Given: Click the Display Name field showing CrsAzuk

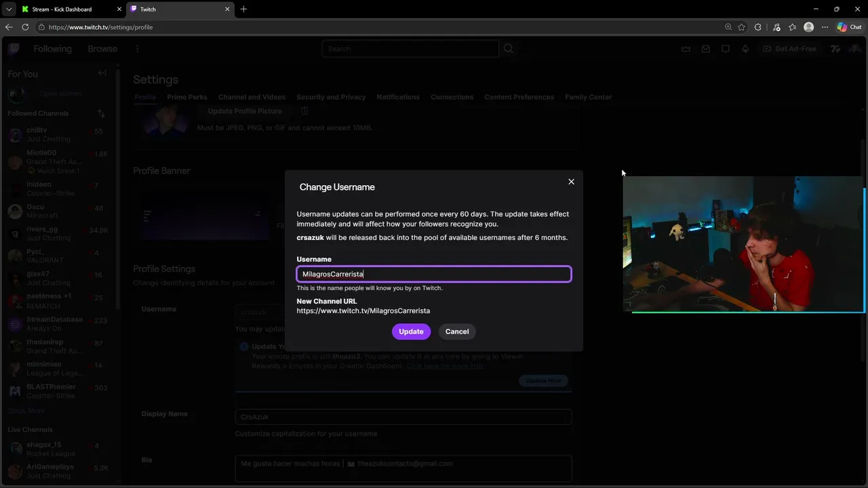Looking at the screenshot, I should (x=403, y=417).
